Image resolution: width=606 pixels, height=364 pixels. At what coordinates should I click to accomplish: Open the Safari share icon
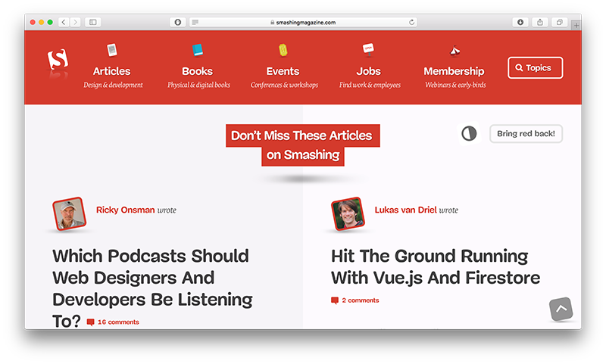[x=540, y=23]
